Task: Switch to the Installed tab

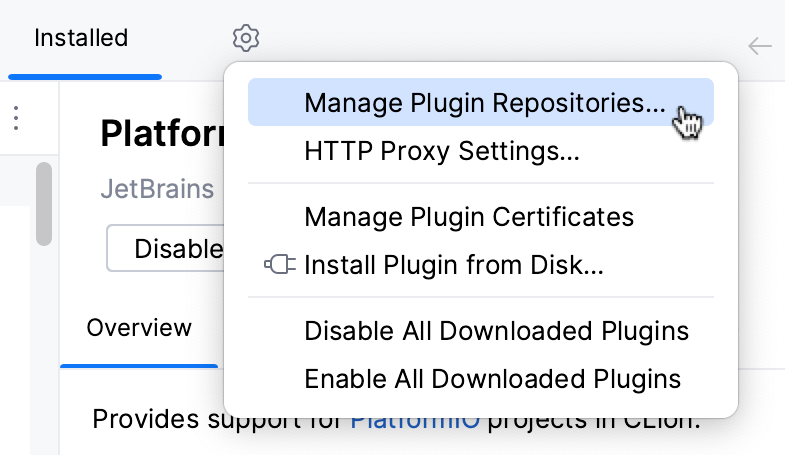Action: pos(81,39)
